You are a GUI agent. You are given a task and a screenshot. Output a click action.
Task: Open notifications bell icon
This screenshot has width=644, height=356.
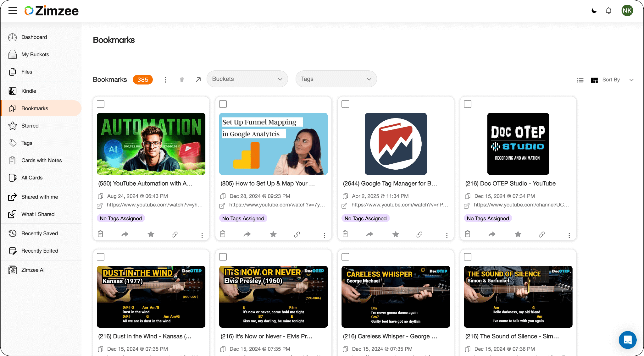pos(609,11)
